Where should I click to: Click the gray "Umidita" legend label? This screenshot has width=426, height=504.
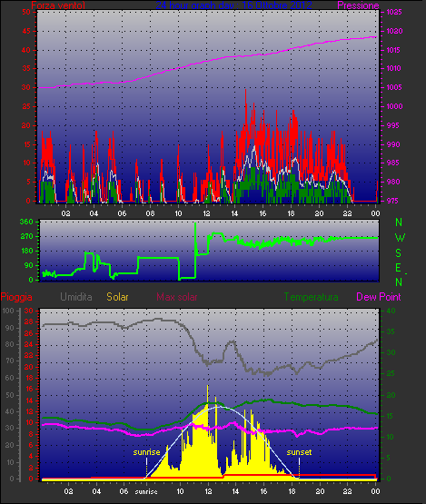(x=76, y=297)
